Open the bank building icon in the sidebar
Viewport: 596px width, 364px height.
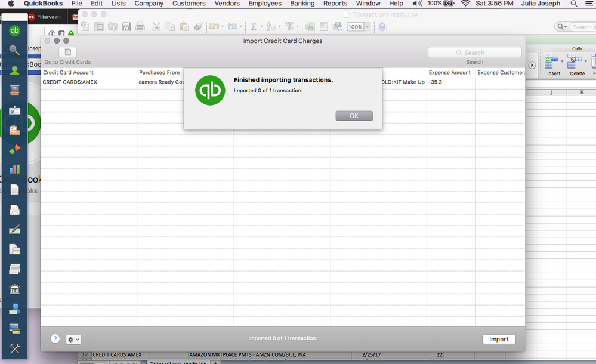[14, 289]
